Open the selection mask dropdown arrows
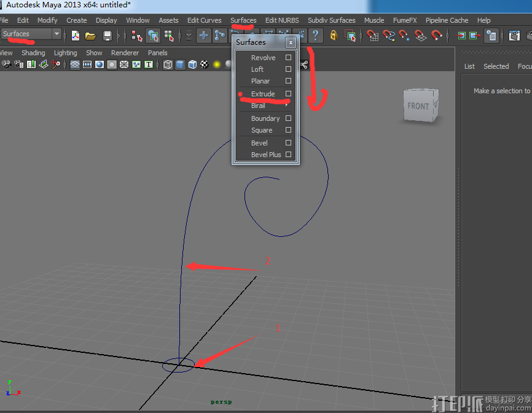This screenshot has width=532, height=413. pyautogui.click(x=189, y=36)
